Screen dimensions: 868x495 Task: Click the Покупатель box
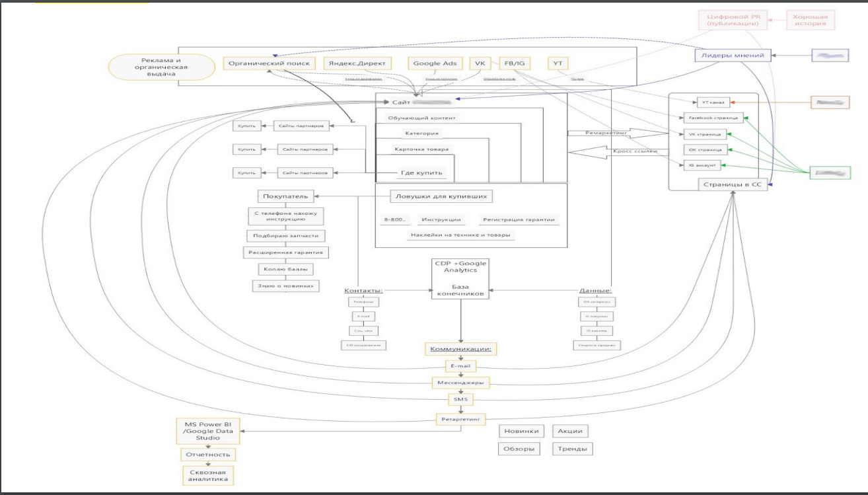tap(285, 196)
